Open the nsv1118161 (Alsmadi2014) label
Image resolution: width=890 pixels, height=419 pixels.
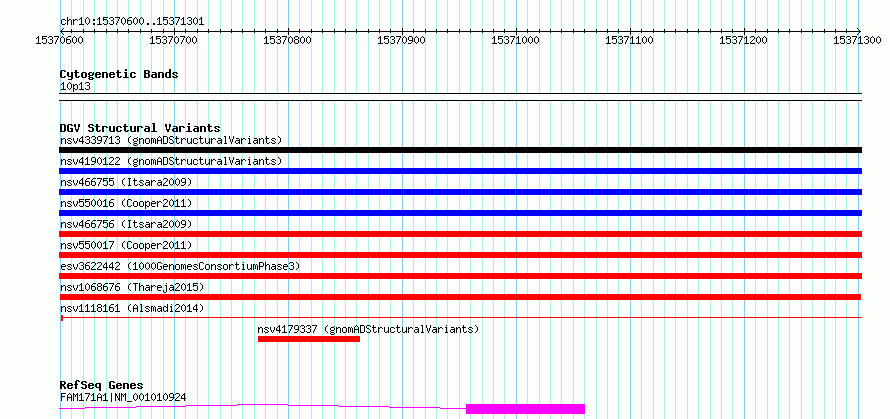click(132, 308)
